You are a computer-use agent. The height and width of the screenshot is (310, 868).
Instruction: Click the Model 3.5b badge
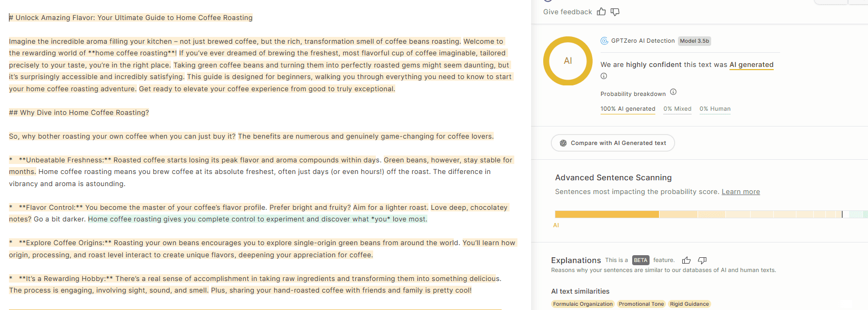tap(694, 41)
